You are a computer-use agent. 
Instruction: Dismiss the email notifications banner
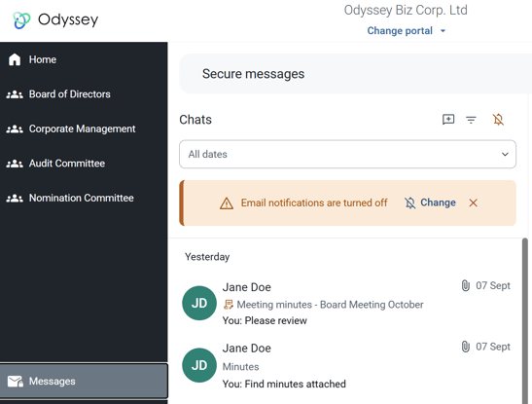pos(474,202)
